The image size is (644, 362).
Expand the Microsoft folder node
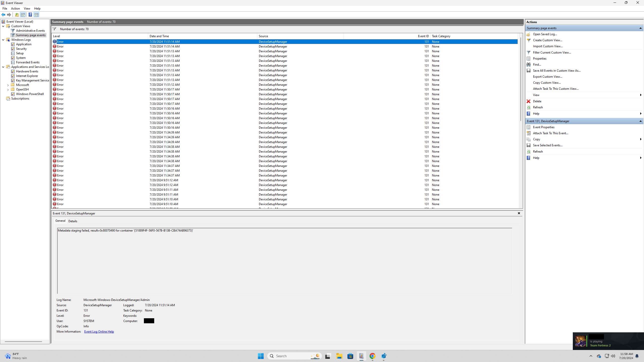[8, 85]
